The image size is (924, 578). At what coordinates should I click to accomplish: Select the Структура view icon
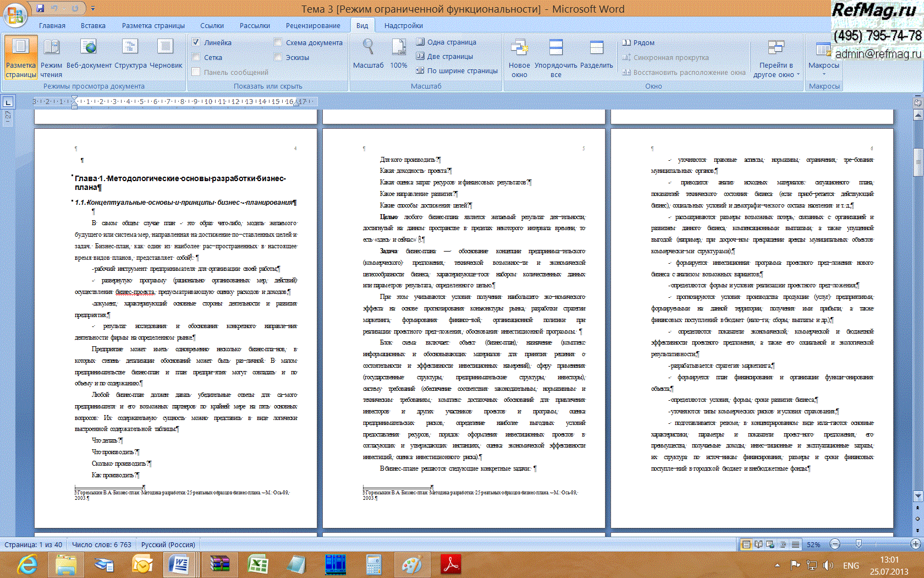(x=130, y=48)
